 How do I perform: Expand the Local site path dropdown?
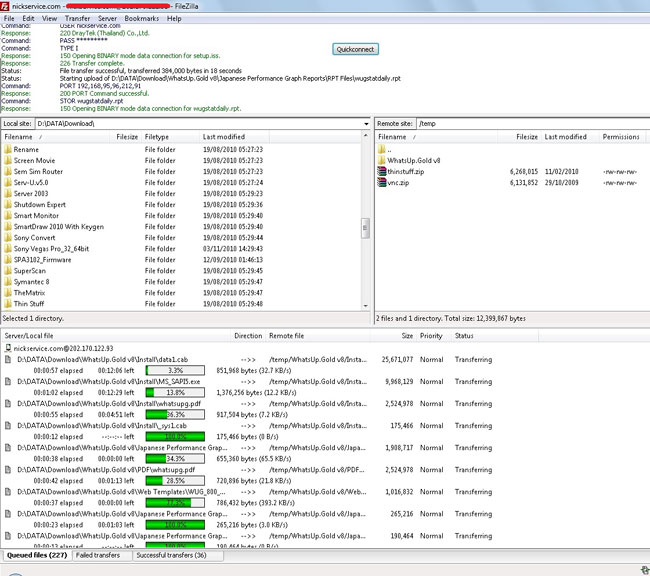pos(366,124)
